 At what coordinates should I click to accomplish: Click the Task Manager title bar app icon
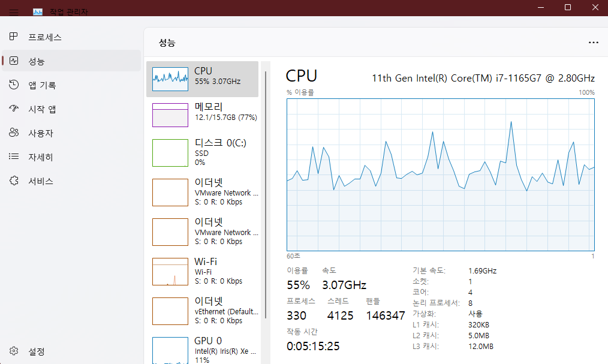coord(38,12)
